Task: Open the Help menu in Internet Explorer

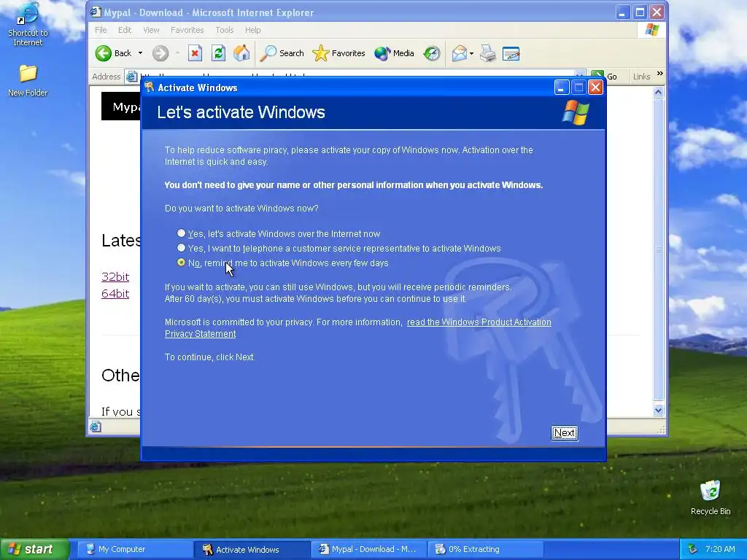Action: (253, 30)
